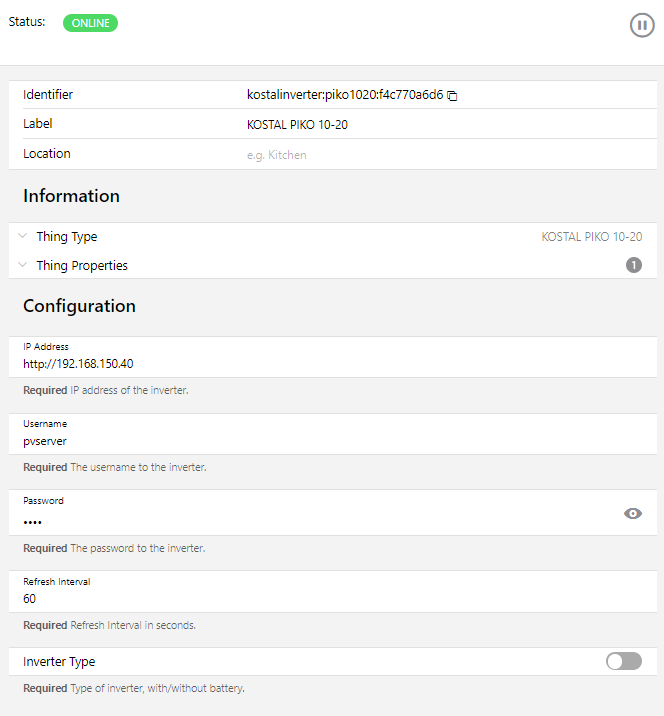The width and height of the screenshot is (664, 716).
Task: Show the password with the eye icon
Action: click(x=632, y=513)
